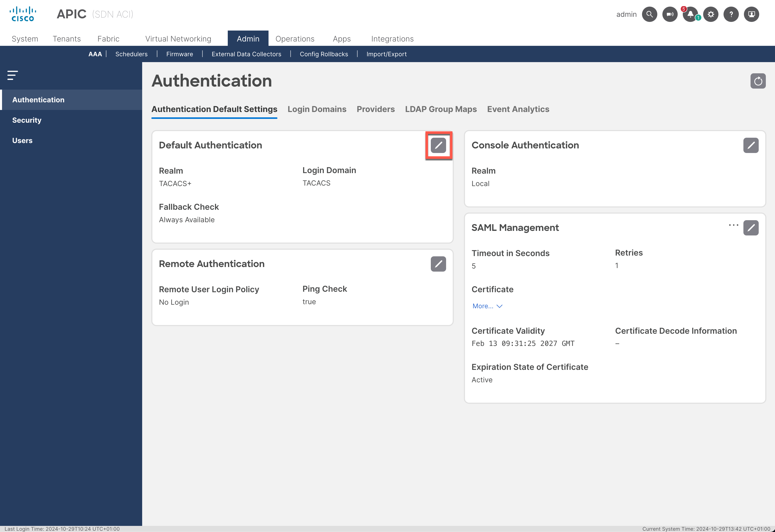Open the global search
Viewport: 775px width, 532px height.
[649, 14]
